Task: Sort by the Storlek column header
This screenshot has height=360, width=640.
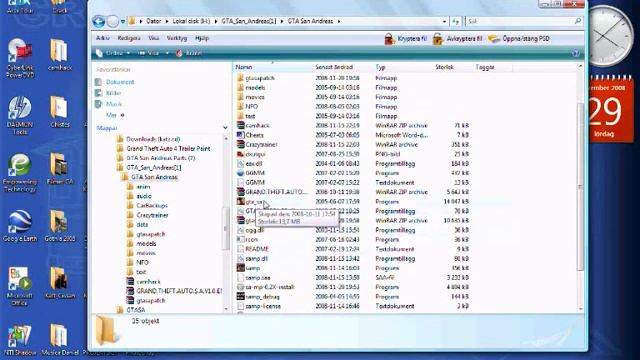Action: point(444,67)
